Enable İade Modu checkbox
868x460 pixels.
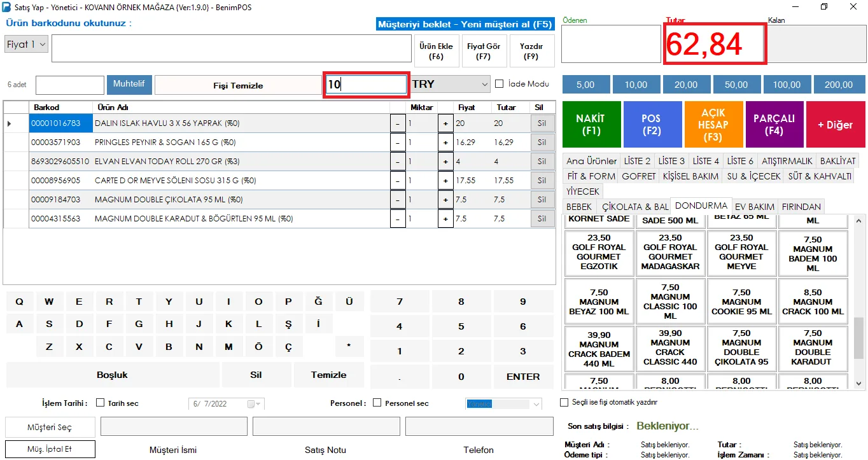pyautogui.click(x=500, y=84)
